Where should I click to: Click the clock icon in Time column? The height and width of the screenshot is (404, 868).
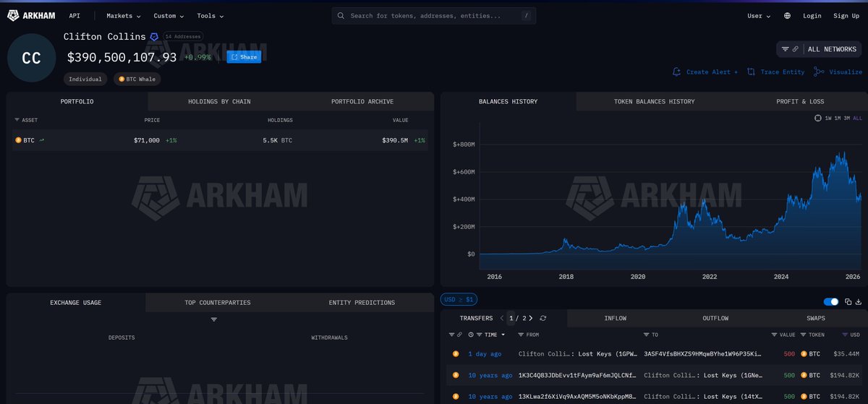click(471, 335)
